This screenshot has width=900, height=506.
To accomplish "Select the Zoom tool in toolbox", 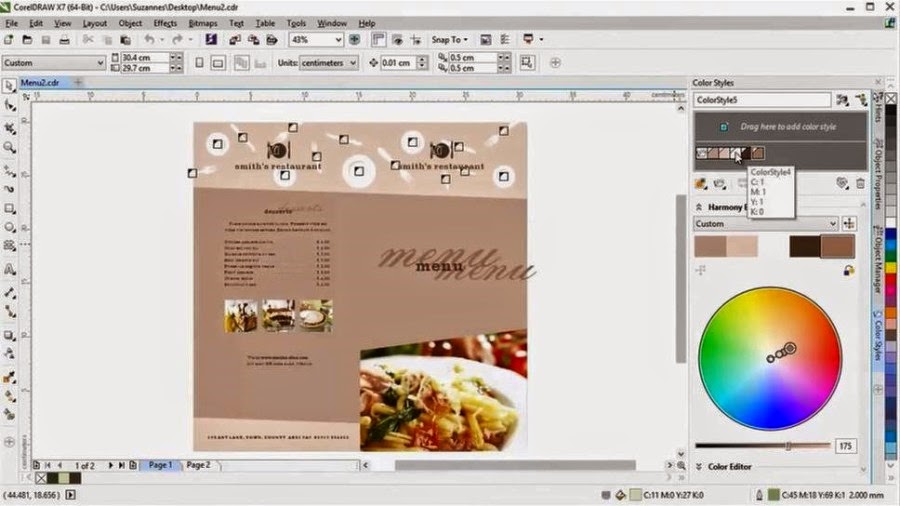I will (9, 147).
